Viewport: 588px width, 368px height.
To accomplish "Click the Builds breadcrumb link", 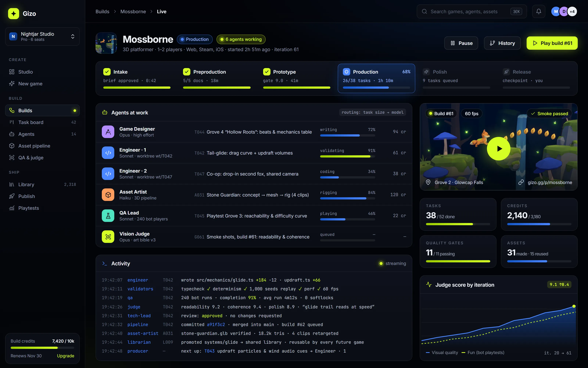I will [102, 11].
